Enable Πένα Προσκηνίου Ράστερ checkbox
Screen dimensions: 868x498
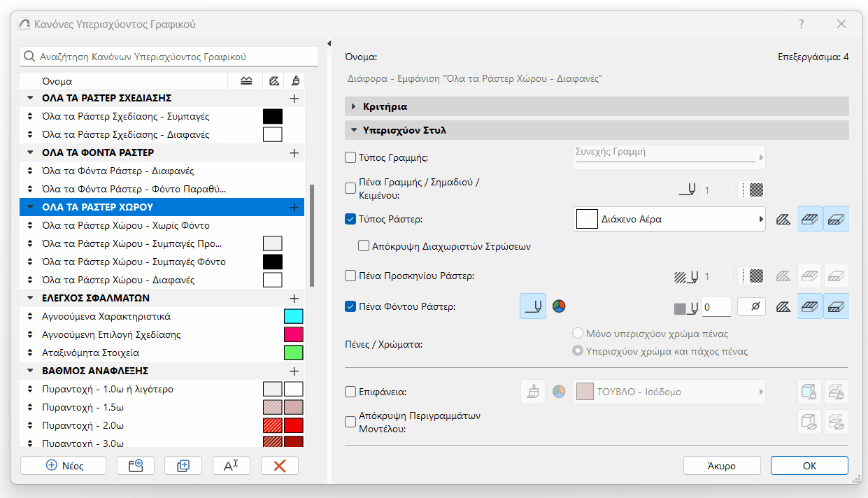350,276
